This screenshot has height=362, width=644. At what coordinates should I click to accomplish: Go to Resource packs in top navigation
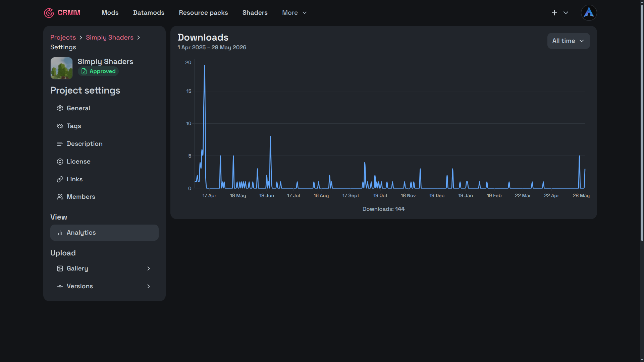click(x=203, y=13)
